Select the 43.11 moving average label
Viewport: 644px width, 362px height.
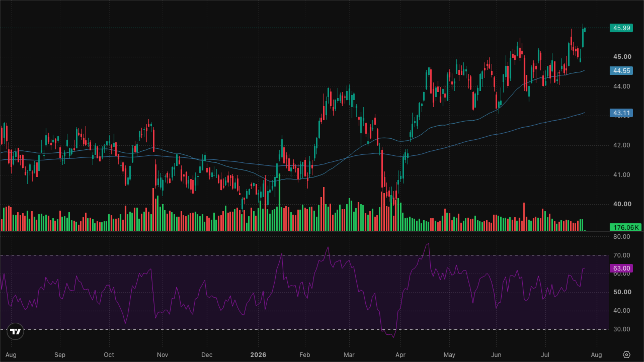(621, 113)
